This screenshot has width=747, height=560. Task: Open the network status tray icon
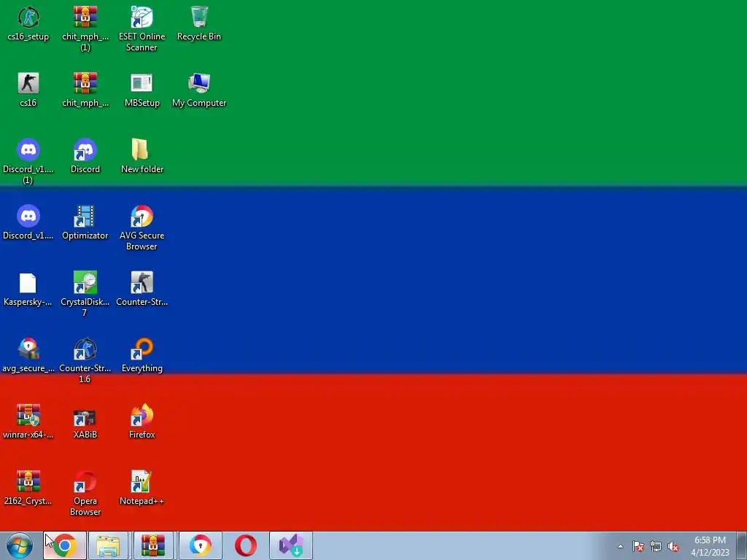(x=656, y=546)
